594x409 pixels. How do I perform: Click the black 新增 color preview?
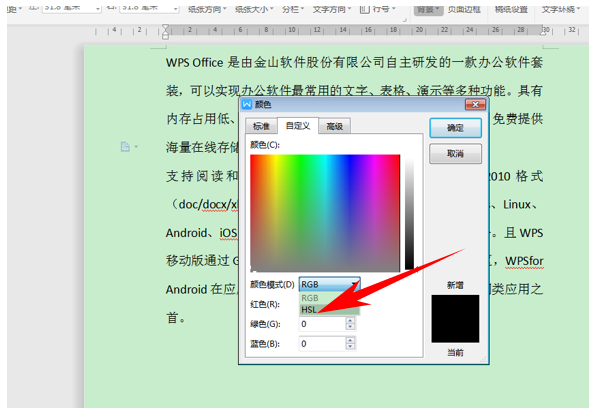click(x=455, y=318)
